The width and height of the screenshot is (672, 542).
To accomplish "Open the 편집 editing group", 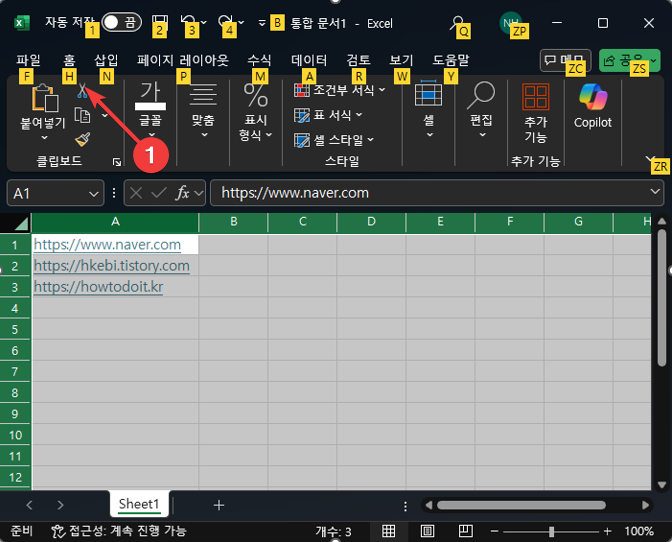I will click(x=481, y=109).
